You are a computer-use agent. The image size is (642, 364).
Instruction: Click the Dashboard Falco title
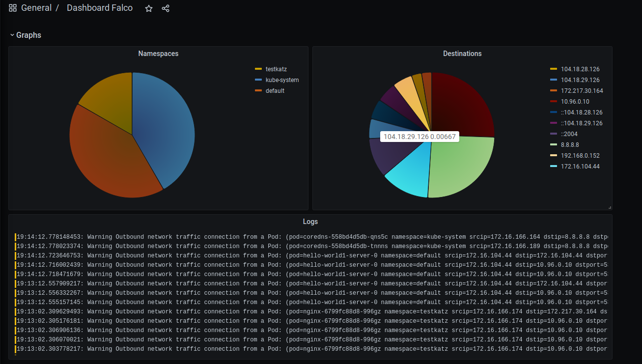tap(100, 8)
